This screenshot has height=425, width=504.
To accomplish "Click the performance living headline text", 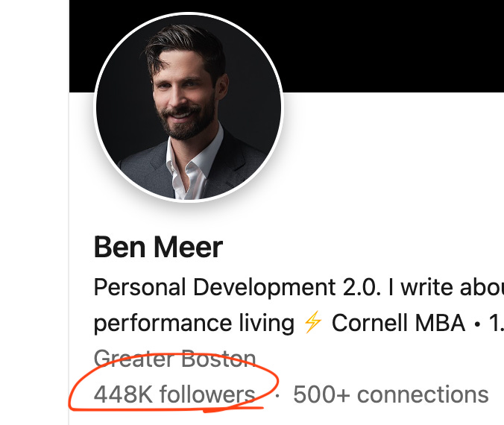I will coord(194,323).
